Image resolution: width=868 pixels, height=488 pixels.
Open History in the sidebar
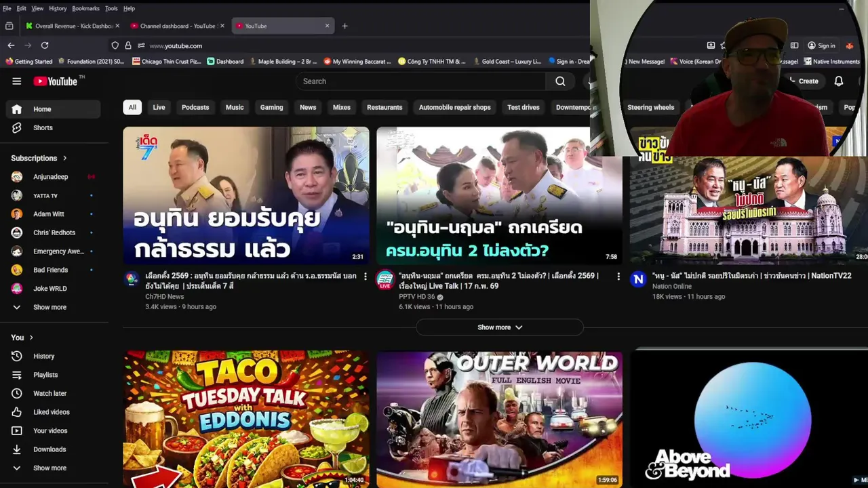[x=53, y=356]
